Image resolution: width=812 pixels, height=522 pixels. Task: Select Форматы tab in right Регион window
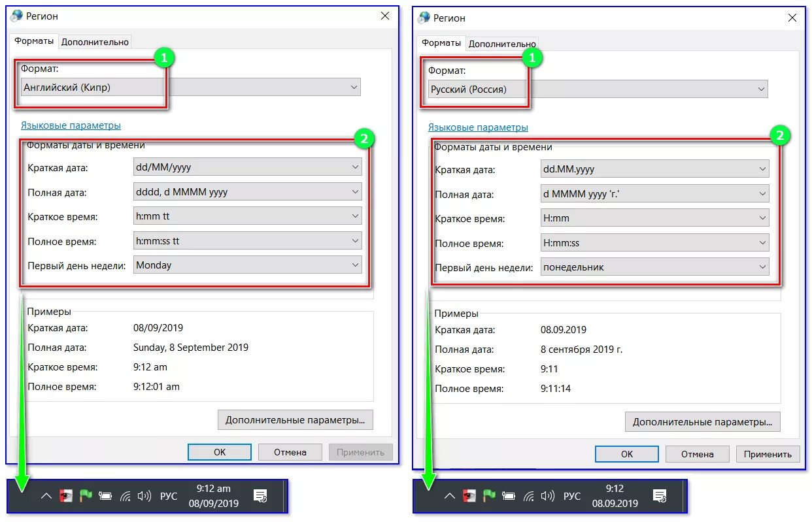[x=441, y=42]
